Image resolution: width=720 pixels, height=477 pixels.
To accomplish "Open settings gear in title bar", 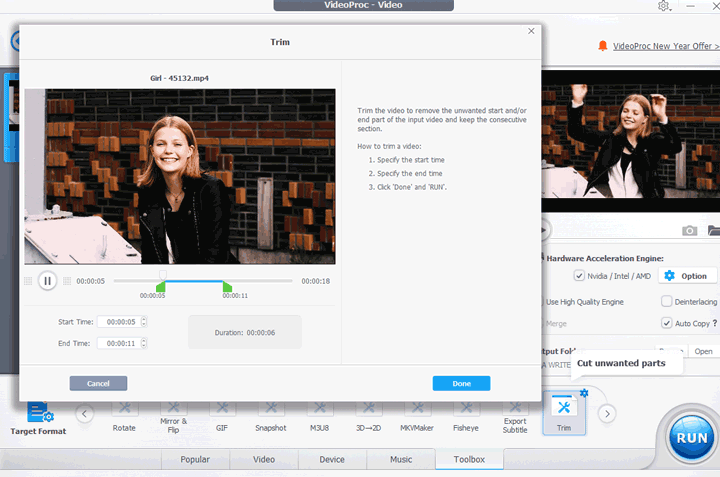I will coord(664,6).
